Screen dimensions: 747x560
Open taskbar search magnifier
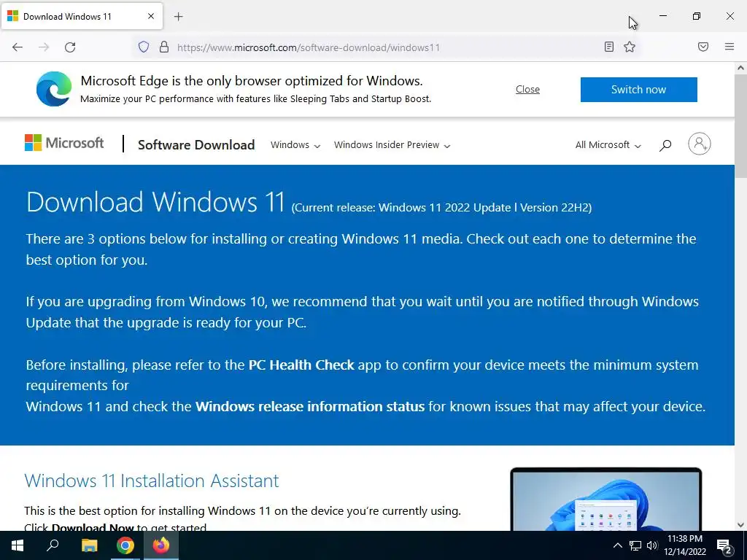point(53,545)
